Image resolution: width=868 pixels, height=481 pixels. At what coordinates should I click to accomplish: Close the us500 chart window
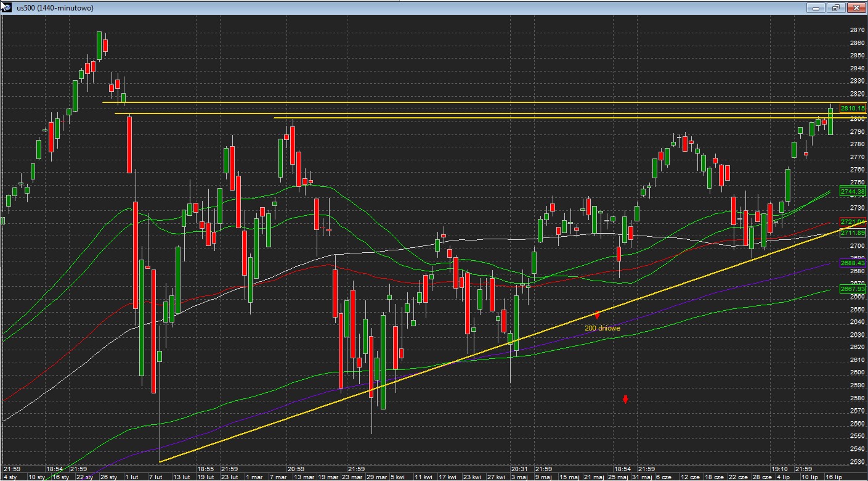tap(856, 7)
